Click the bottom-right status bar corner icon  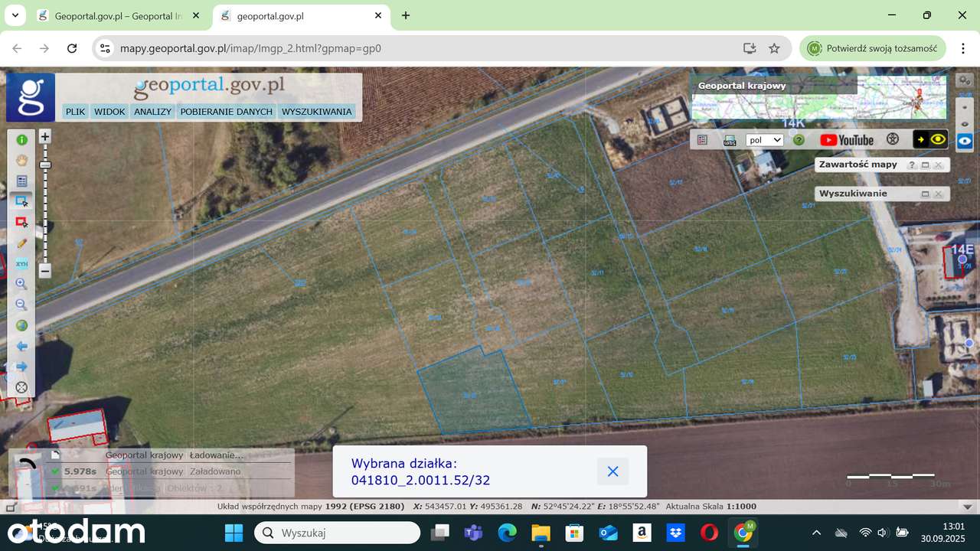[968, 507]
